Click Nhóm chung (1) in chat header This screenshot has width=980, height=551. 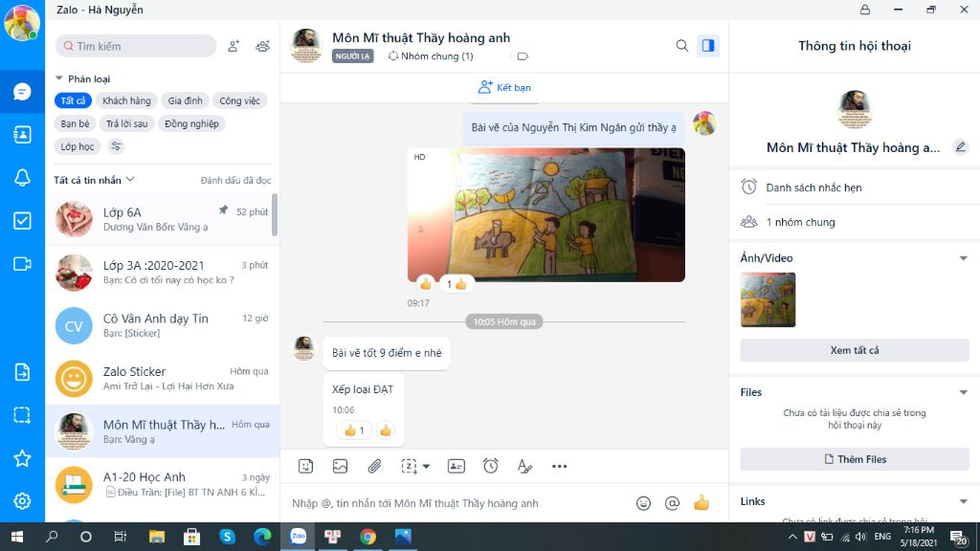pyautogui.click(x=431, y=56)
